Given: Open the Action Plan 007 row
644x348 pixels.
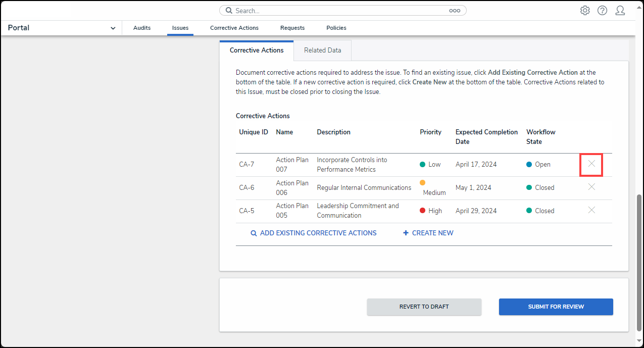Looking at the screenshot, I should 292,165.
